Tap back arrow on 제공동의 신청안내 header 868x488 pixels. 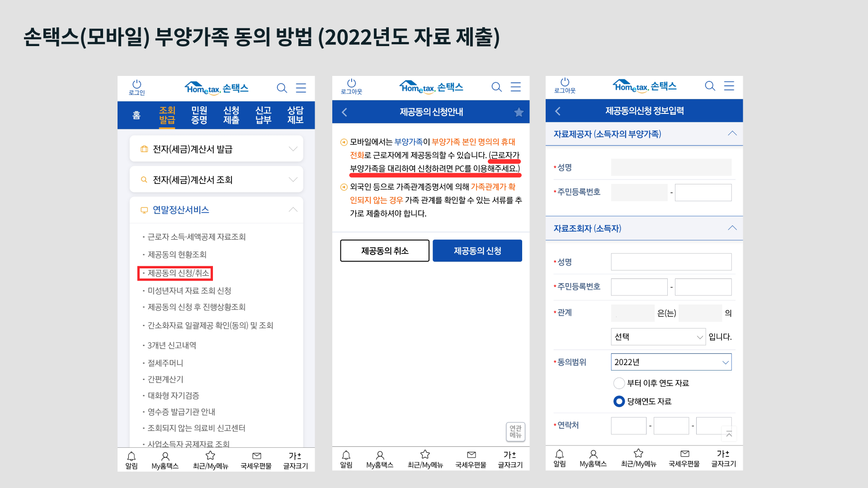344,112
